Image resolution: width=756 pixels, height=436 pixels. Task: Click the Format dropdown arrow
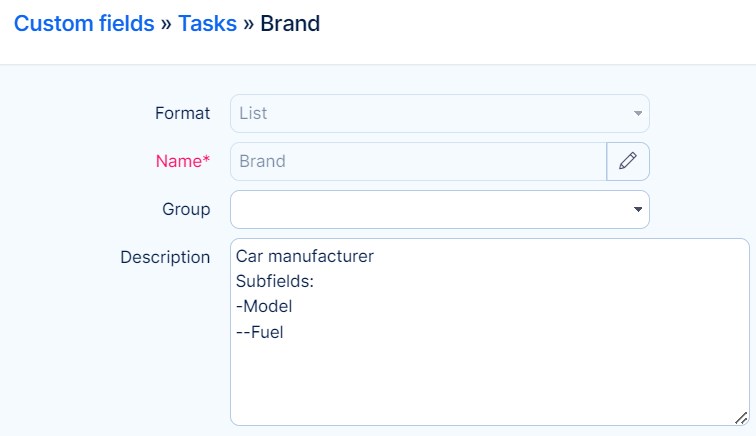click(x=638, y=114)
